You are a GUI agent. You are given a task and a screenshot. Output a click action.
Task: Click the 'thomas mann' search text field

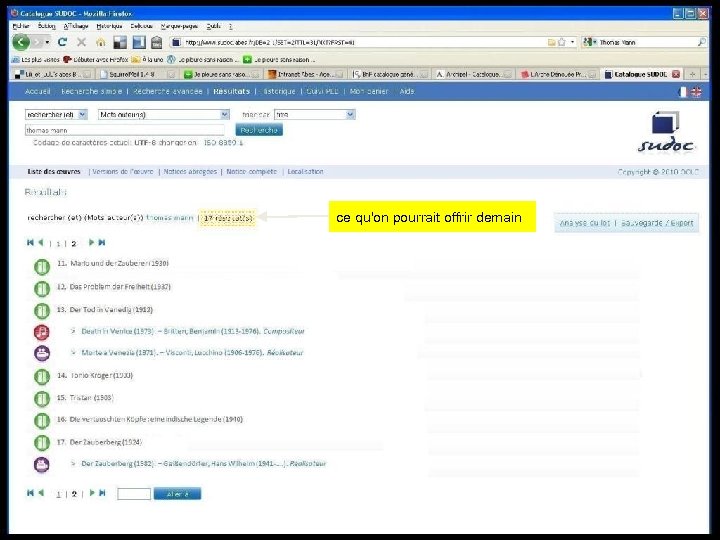click(x=124, y=130)
